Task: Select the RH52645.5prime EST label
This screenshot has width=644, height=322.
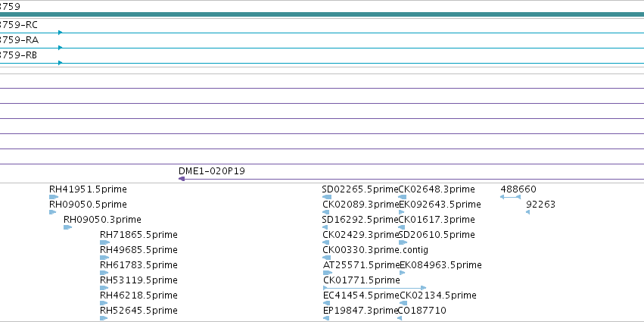Action: 138,310
